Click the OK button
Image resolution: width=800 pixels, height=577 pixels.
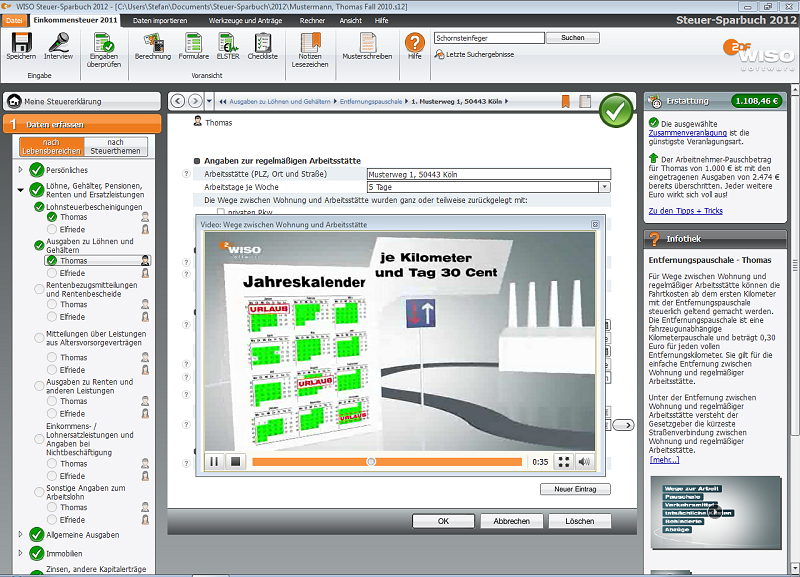click(x=443, y=521)
